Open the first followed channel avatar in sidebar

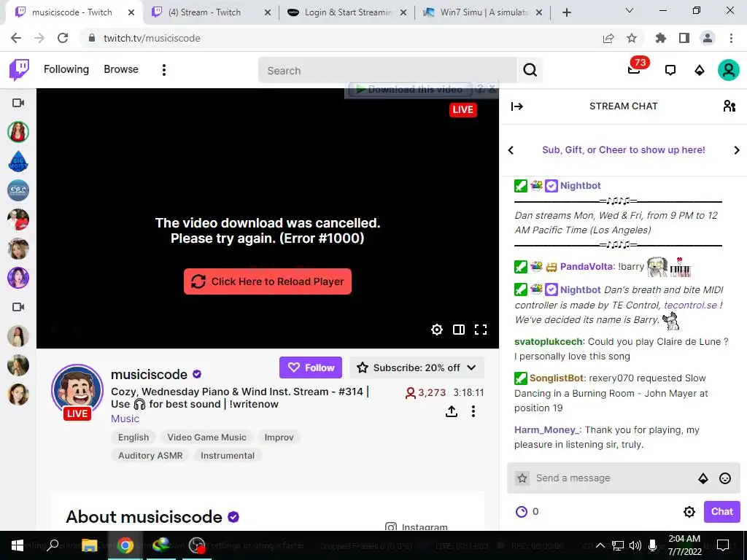pos(18,132)
